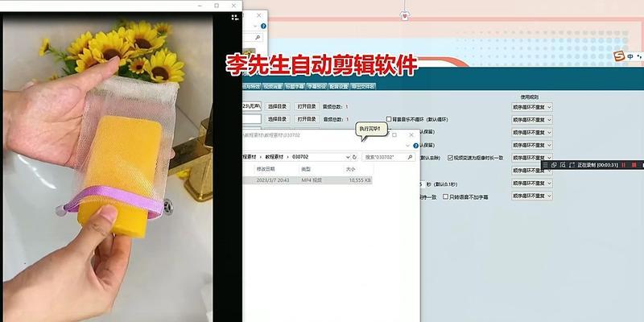Open the 顺序循环不重复 dropdown in 默认0.1秒 row
Viewport: 644px width, 322px height.
[532, 184]
